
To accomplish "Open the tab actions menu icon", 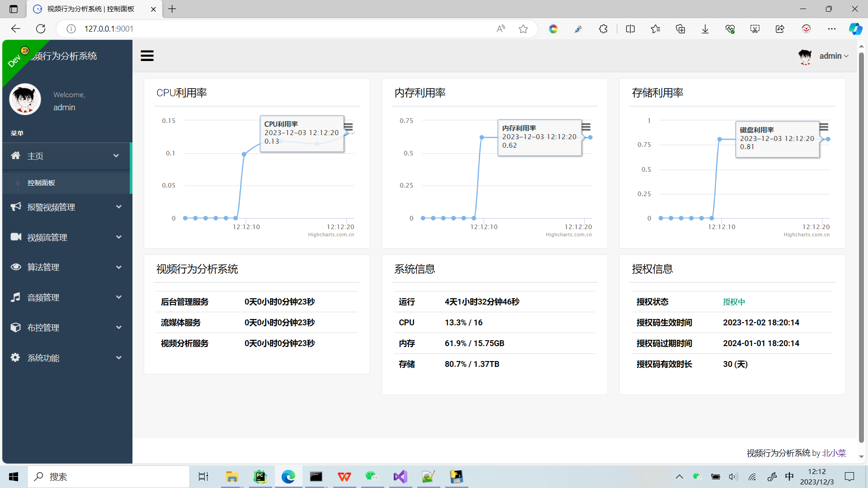I will [x=14, y=9].
